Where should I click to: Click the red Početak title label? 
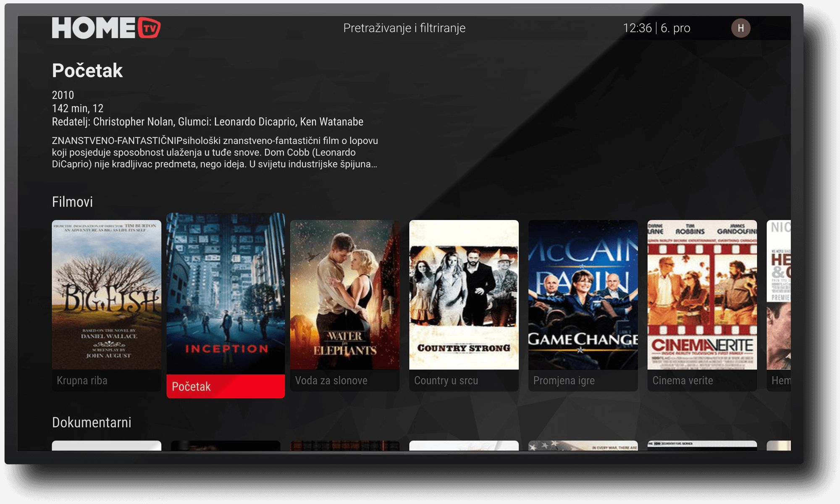(226, 386)
